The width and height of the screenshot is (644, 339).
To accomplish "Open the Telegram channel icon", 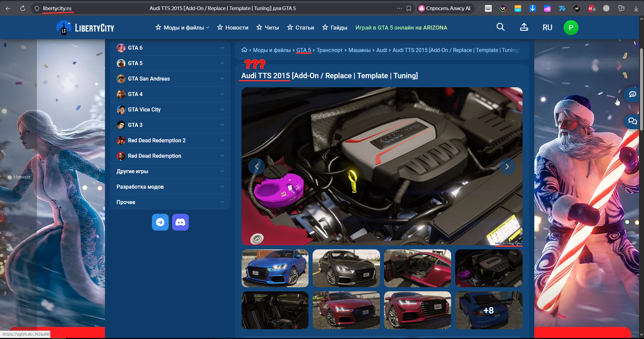I will 160,222.
